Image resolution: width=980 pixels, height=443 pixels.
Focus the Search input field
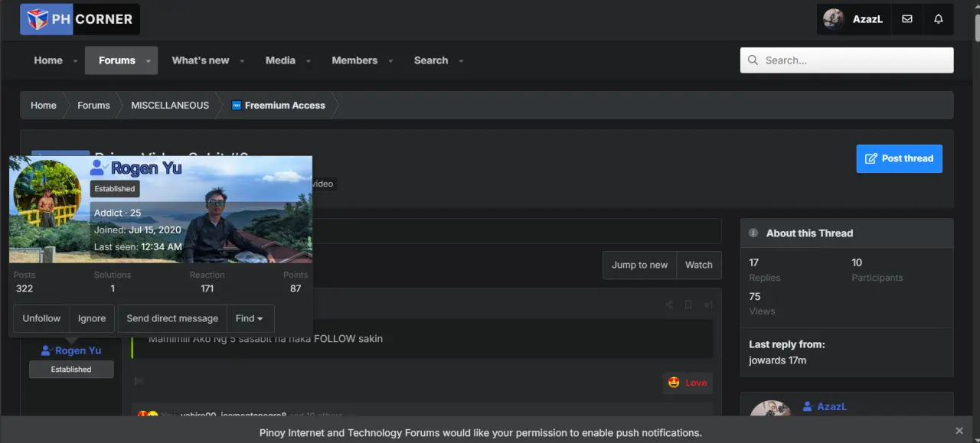coord(847,60)
